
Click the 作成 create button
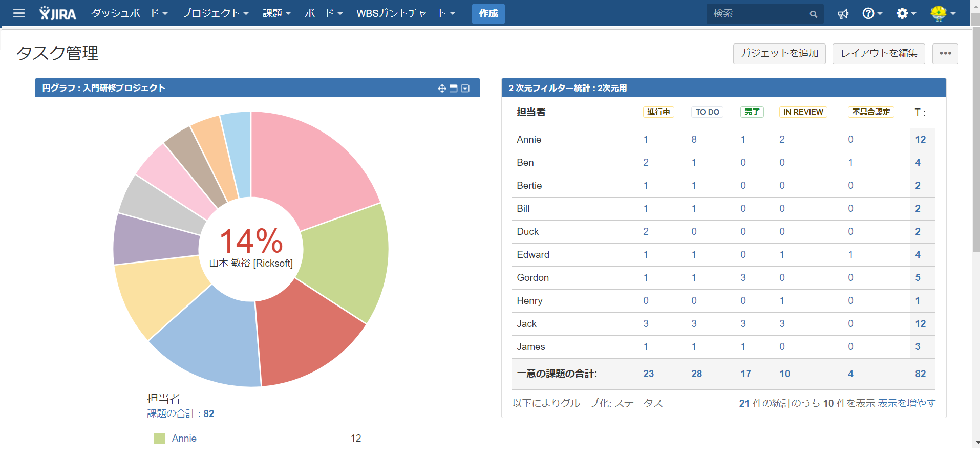pos(488,13)
